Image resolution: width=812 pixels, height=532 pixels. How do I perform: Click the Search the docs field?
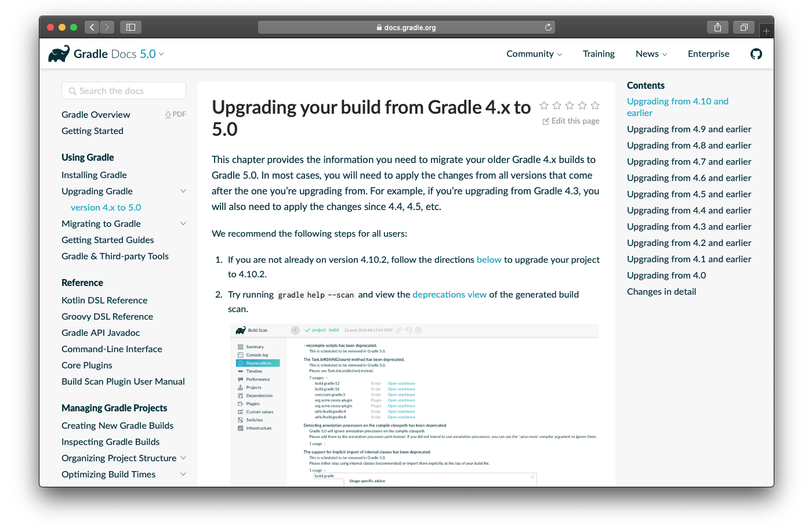coord(124,91)
